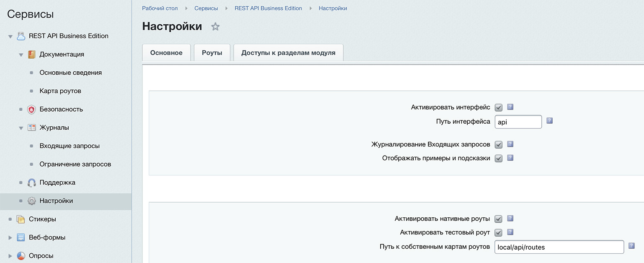
Task: Disable Журналирование Входящих запросов checkbox
Action: (x=498, y=144)
